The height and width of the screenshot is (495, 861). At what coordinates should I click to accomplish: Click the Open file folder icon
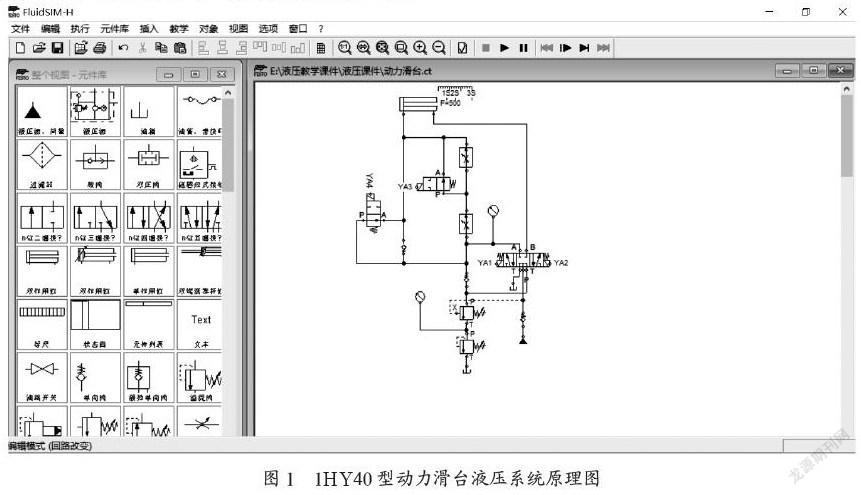(x=38, y=48)
